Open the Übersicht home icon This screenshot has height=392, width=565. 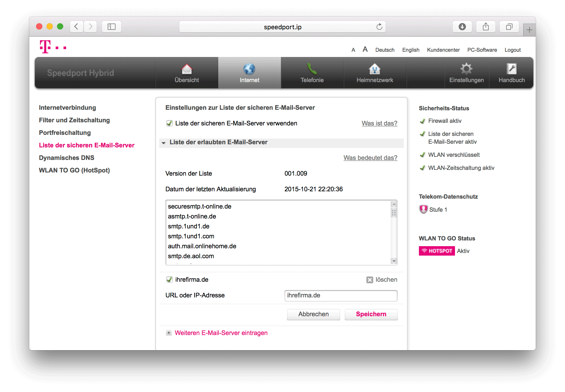[x=187, y=69]
